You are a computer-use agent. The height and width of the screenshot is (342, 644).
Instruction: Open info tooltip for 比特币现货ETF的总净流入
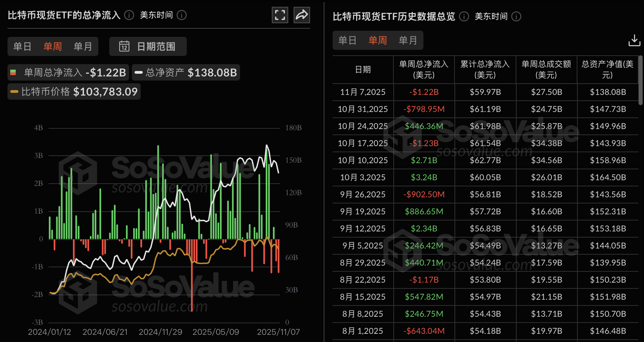tap(128, 15)
